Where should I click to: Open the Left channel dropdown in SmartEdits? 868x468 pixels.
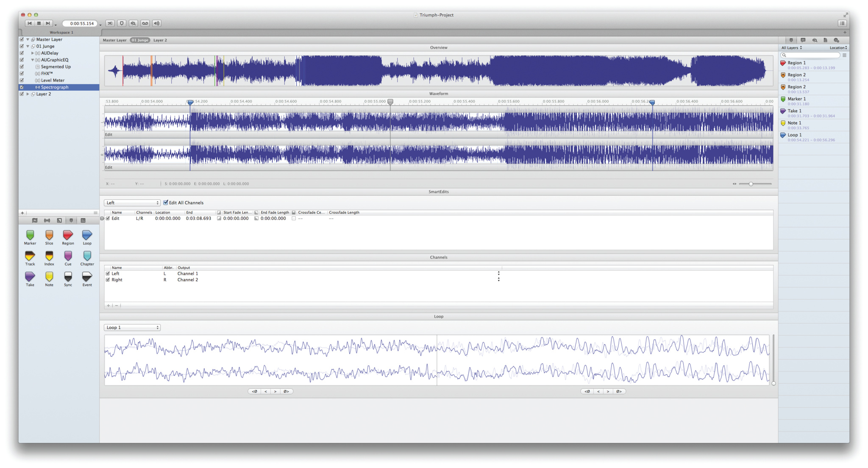click(132, 203)
